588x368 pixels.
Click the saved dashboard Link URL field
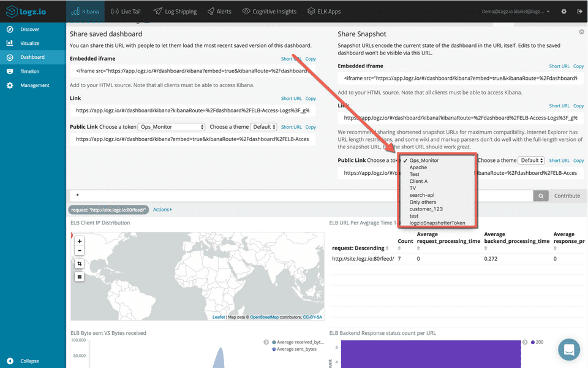192,110
